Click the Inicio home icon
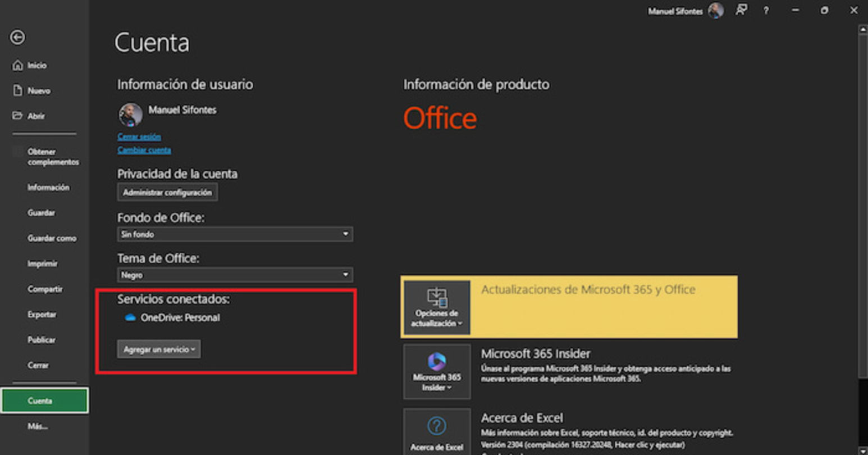This screenshot has height=455, width=868. coord(17,66)
